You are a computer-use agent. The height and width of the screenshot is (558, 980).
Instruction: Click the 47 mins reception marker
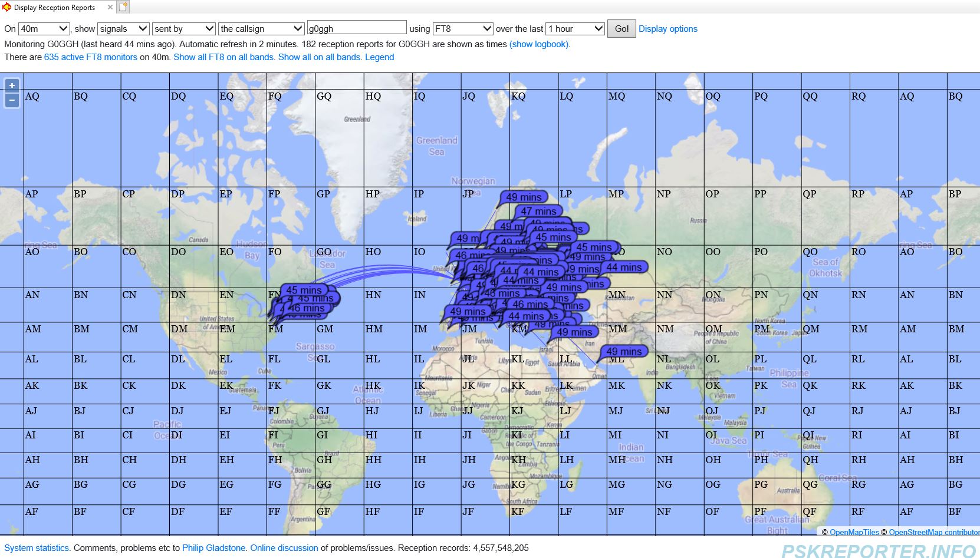click(538, 211)
